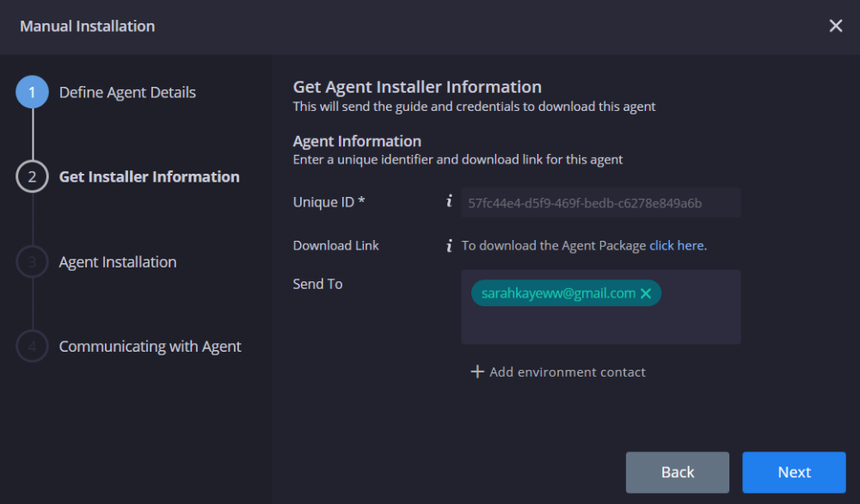Open the Define Agent Details step

(x=127, y=91)
